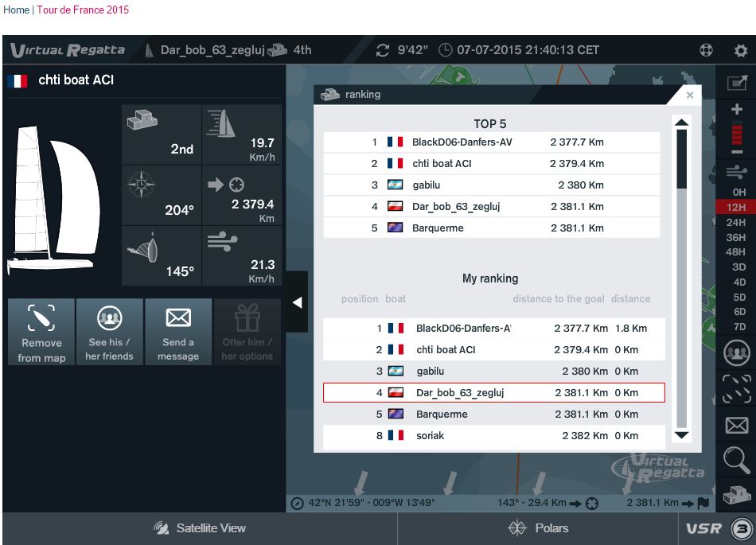Select gabilu in TOP 5 list
756x545 pixels.
[x=491, y=185]
